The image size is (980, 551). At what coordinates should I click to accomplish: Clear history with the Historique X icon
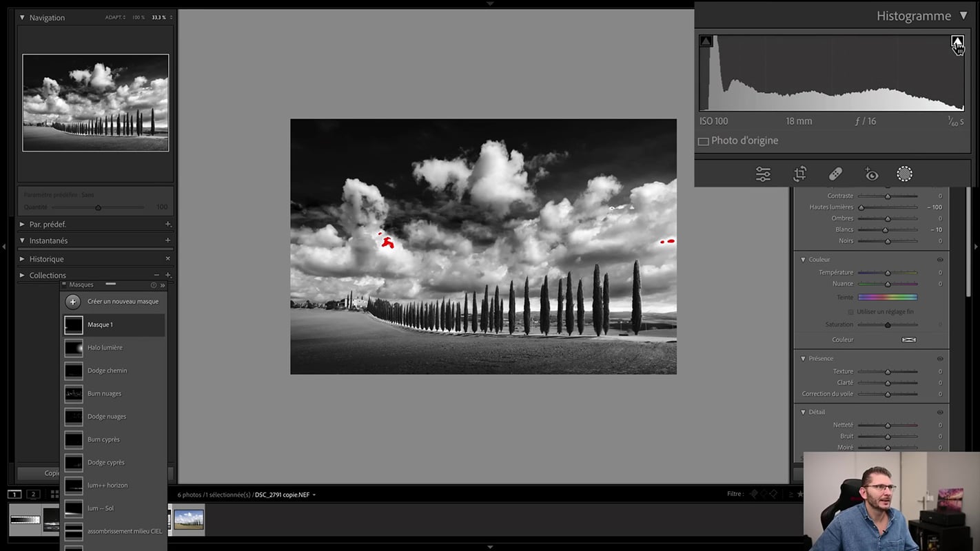tap(167, 259)
